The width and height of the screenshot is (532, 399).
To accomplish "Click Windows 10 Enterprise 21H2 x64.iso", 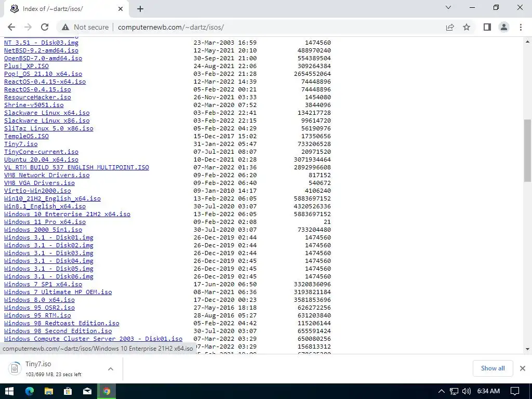I will pyautogui.click(x=67, y=214).
